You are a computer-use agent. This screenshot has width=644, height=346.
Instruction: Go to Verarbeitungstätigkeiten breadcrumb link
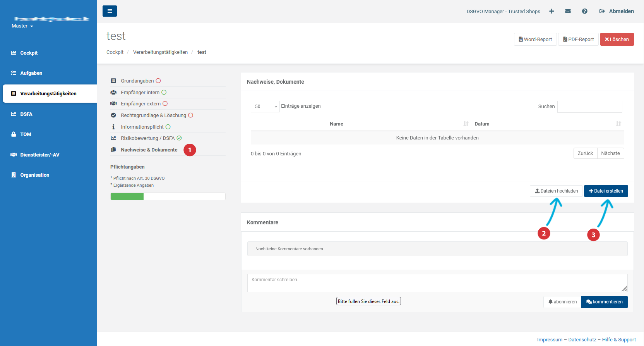(160, 52)
